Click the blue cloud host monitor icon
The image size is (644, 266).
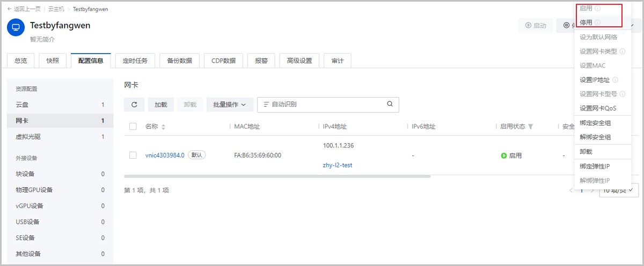[x=16, y=27]
